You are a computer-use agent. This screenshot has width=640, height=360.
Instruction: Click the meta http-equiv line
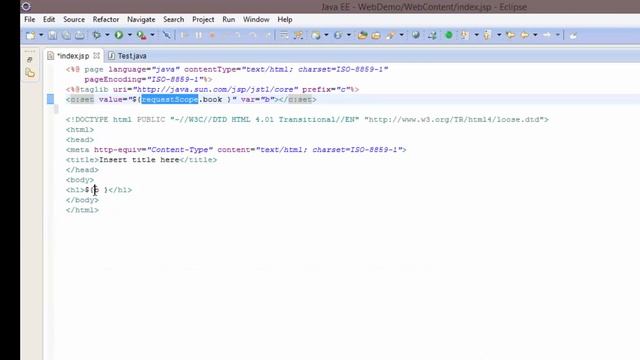pos(236,150)
